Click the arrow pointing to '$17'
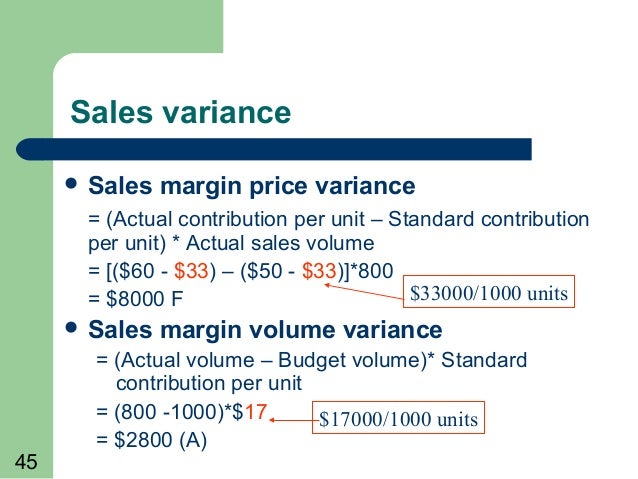This screenshot has width=638, height=479. [x=291, y=420]
